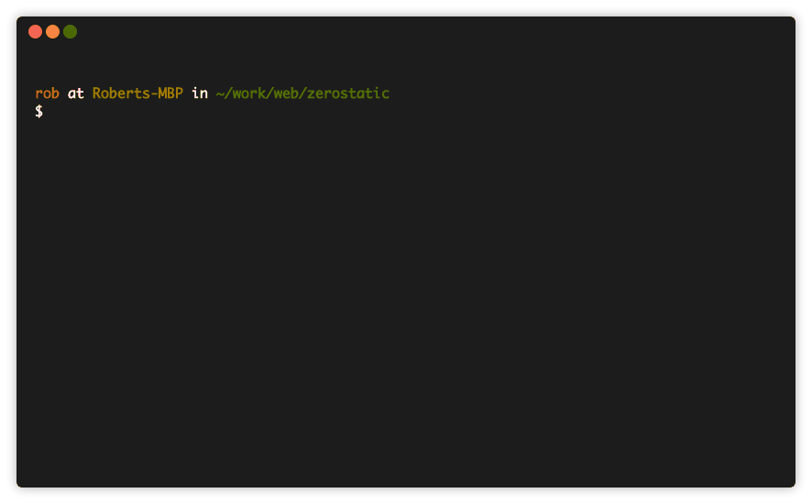
Task: Close the terminal with the red button
Action: 35,32
